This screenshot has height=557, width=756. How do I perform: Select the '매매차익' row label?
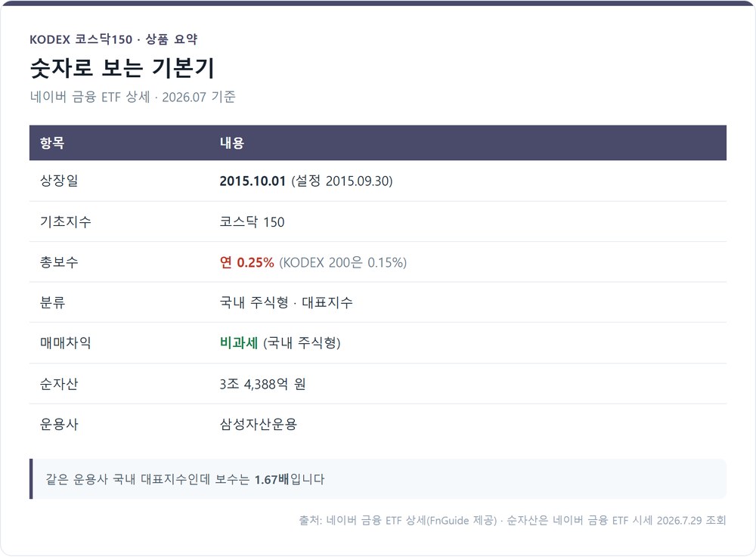tap(66, 342)
